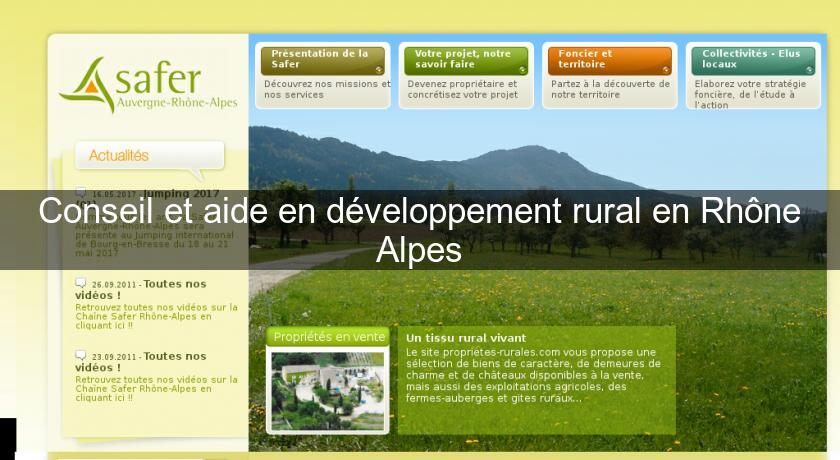Click the proprietes-rurales.com description paragraph

tap(533, 375)
